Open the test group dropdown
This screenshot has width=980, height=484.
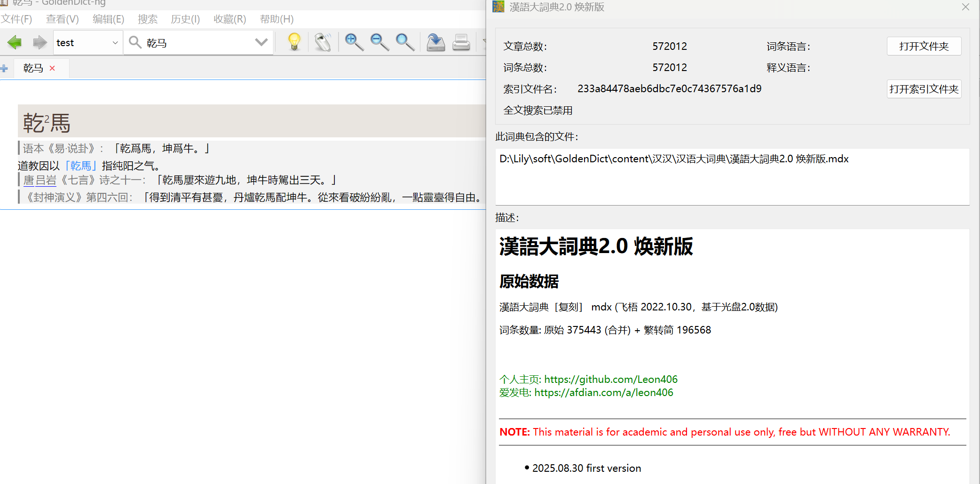(x=87, y=43)
